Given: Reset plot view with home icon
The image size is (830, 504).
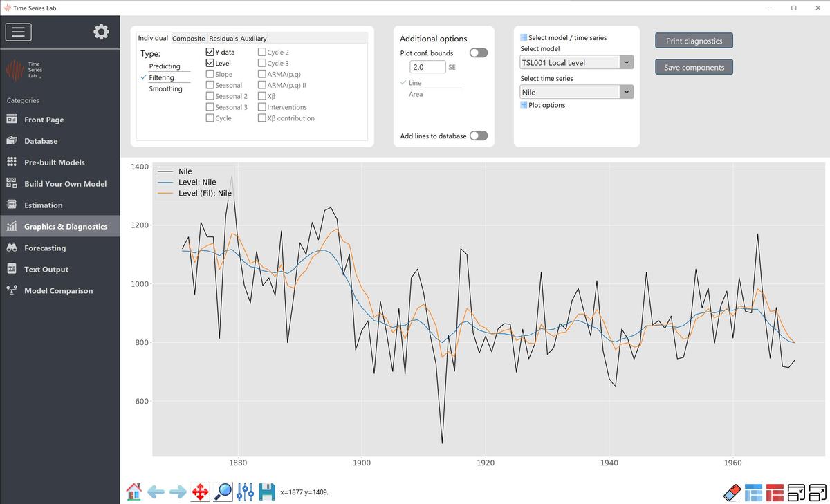Looking at the screenshot, I should 134,492.
